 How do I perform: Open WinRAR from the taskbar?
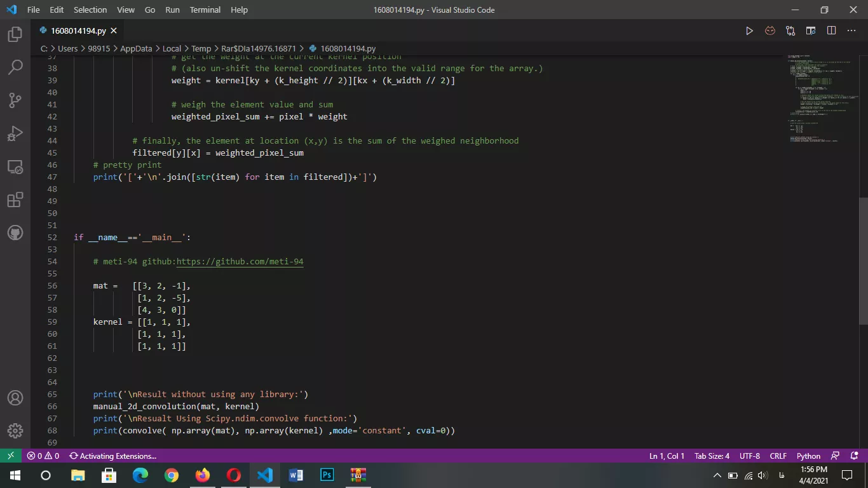point(358,475)
